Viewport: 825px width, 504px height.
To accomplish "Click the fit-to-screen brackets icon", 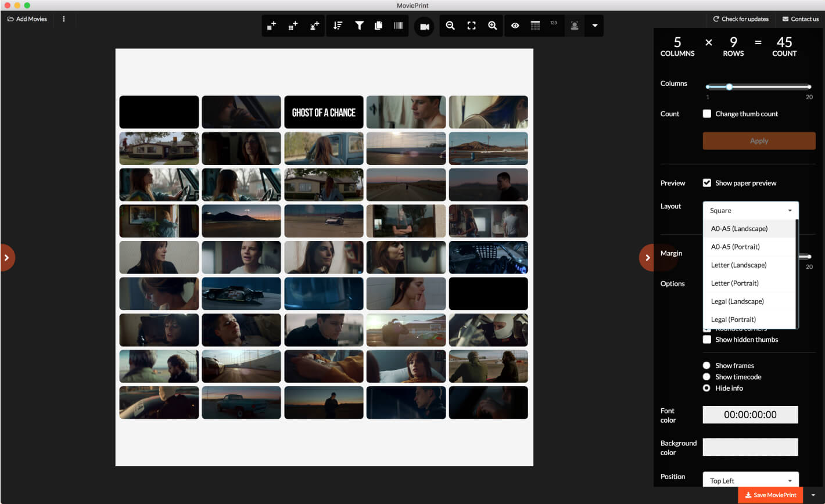I will (472, 26).
